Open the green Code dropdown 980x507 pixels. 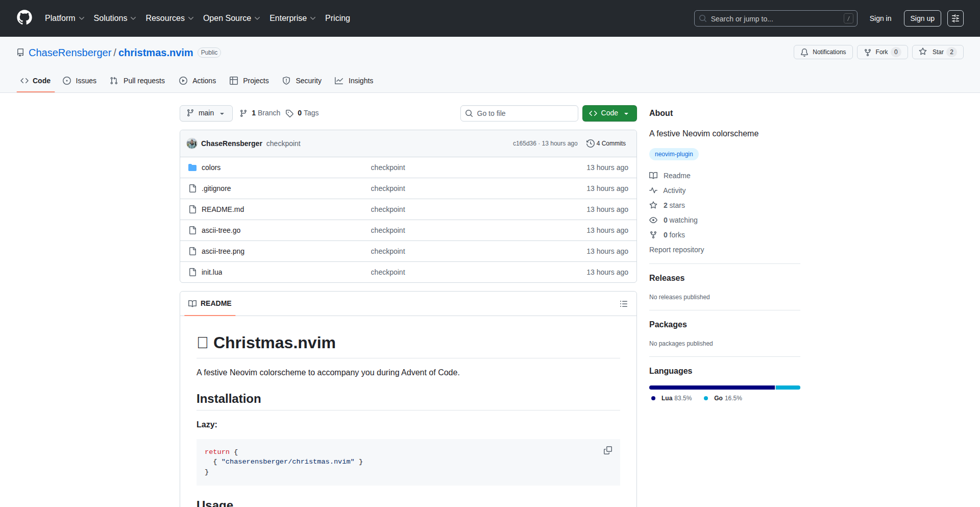609,113
